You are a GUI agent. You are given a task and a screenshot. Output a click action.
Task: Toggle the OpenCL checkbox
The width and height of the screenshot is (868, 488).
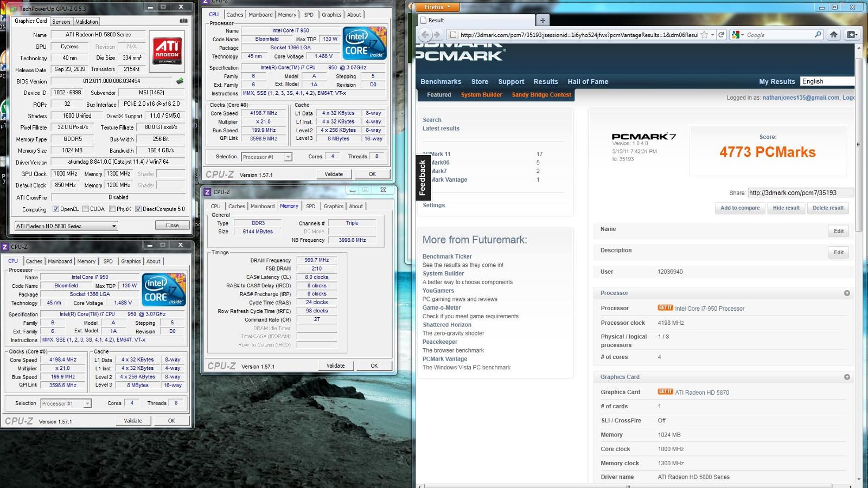pyautogui.click(x=55, y=209)
